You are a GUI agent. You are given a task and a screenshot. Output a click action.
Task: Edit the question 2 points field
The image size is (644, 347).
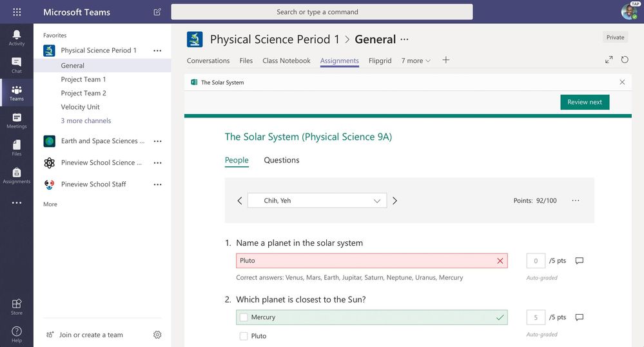pos(536,317)
